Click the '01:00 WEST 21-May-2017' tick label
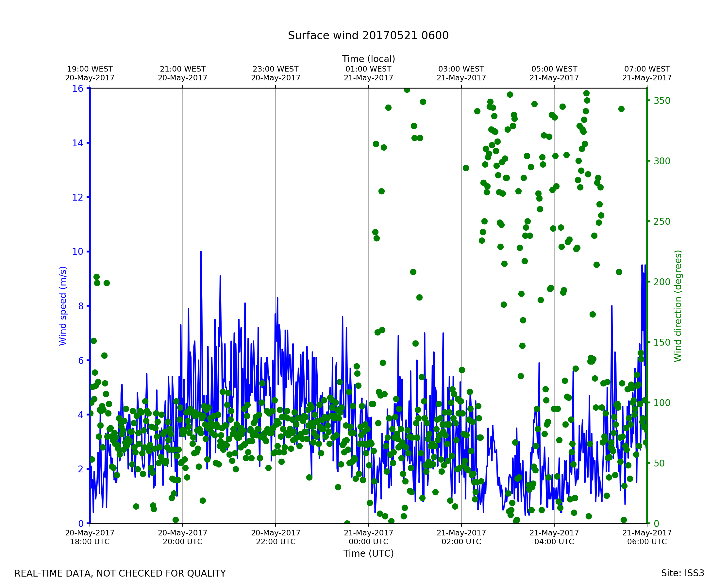 pyautogui.click(x=368, y=73)
